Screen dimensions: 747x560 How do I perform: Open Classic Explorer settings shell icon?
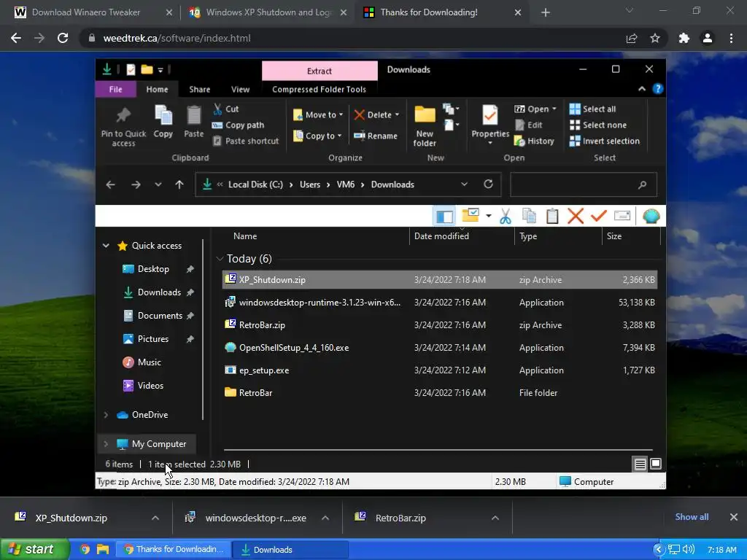(651, 216)
